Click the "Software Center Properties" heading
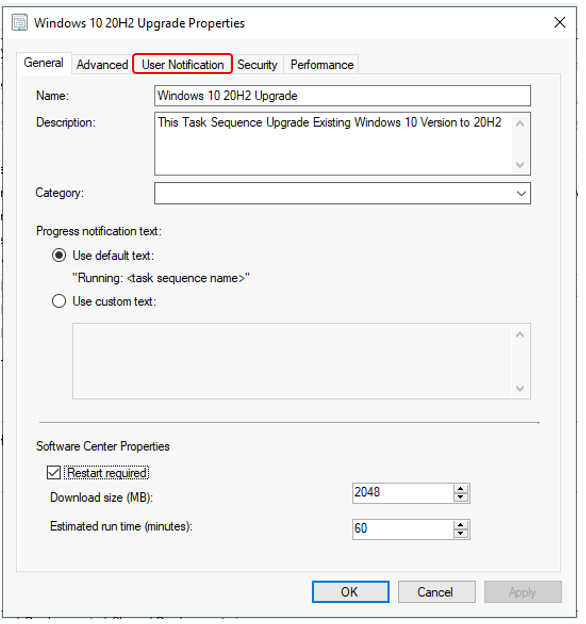 point(103,446)
